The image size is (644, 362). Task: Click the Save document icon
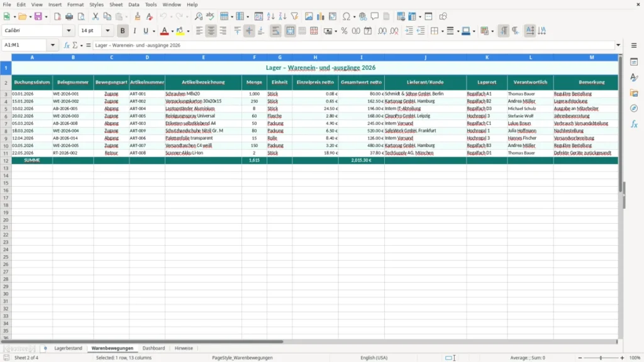(x=38, y=16)
